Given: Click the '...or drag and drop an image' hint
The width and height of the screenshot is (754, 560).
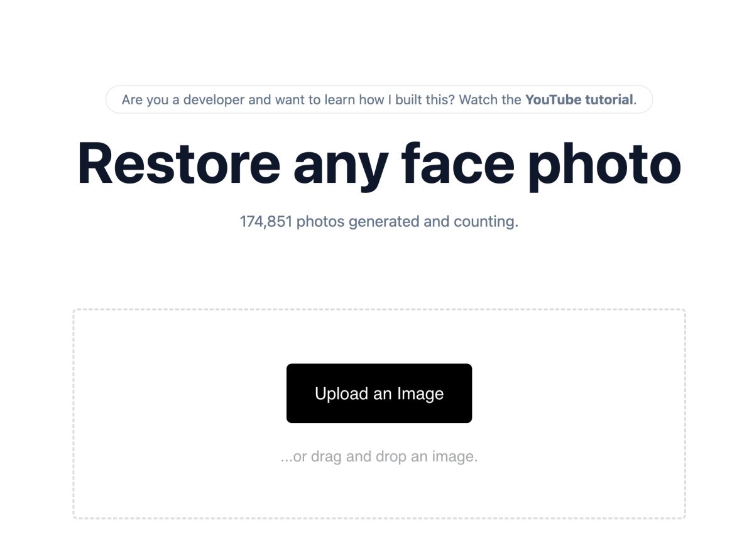Looking at the screenshot, I should (379, 456).
